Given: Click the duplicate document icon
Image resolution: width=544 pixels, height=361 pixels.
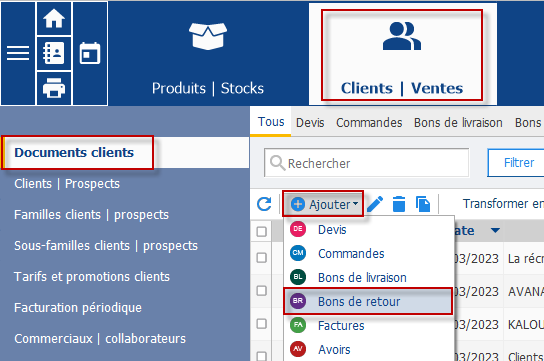Looking at the screenshot, I should pos(423,204).
